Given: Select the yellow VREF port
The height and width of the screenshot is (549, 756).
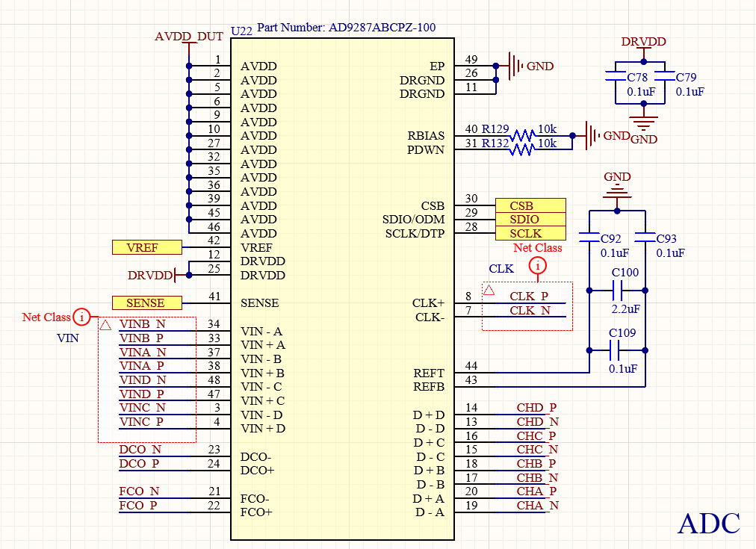Looking at the screenshot, I should click(146, 247).
